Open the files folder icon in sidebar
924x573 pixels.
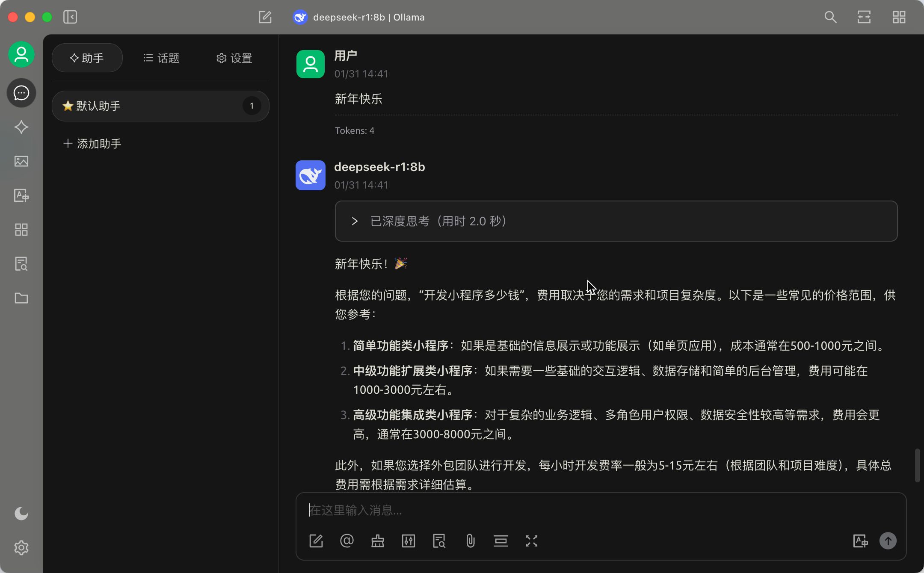pos(21,298)
